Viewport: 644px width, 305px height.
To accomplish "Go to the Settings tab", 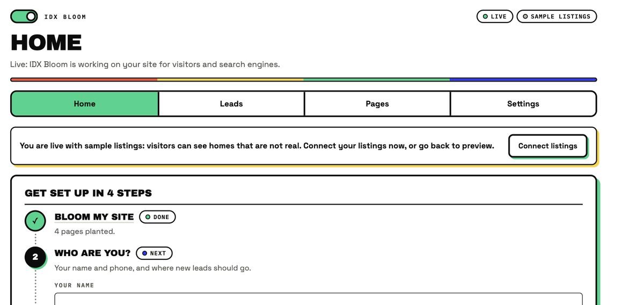I will coord(523,104).
